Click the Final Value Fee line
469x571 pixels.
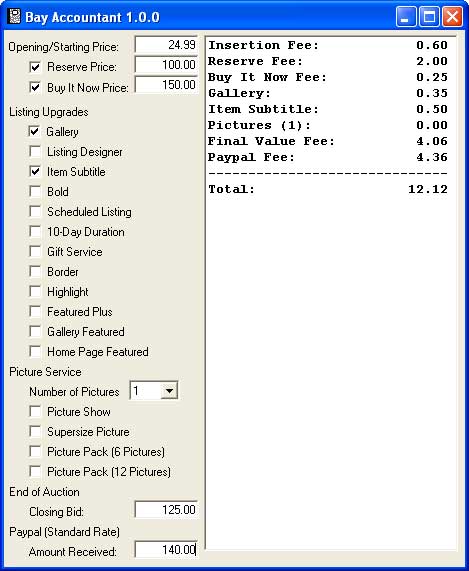[x=328, y=141]
